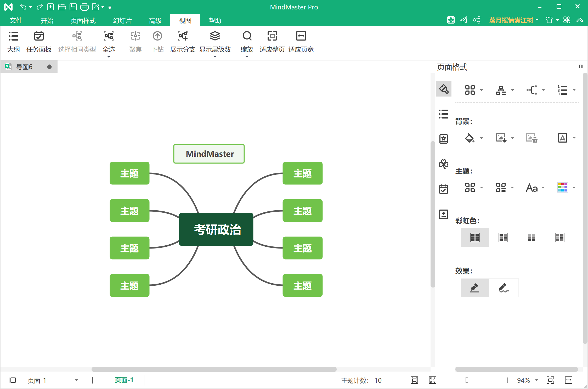Save the document via disk icon
This screenshot has height=389, width=588.
[x=73, y=7]
